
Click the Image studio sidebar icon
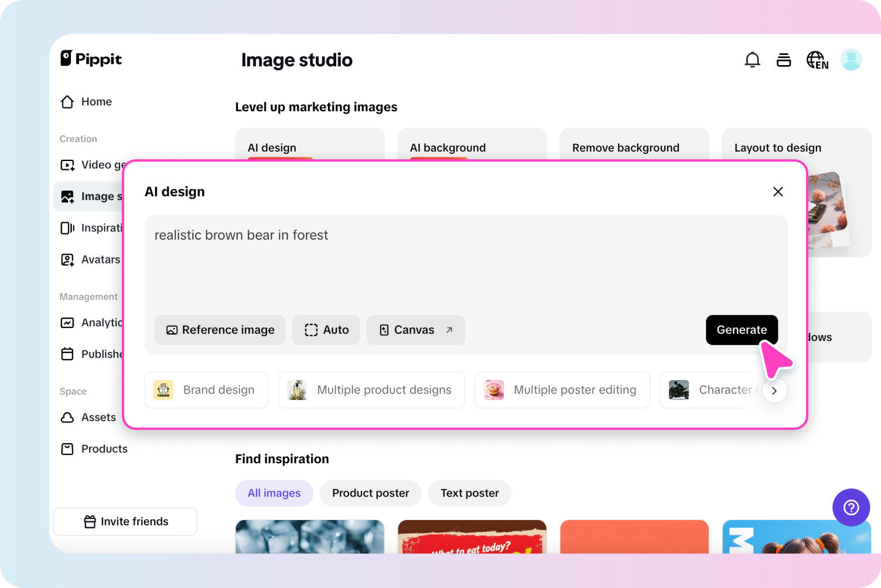67,197
